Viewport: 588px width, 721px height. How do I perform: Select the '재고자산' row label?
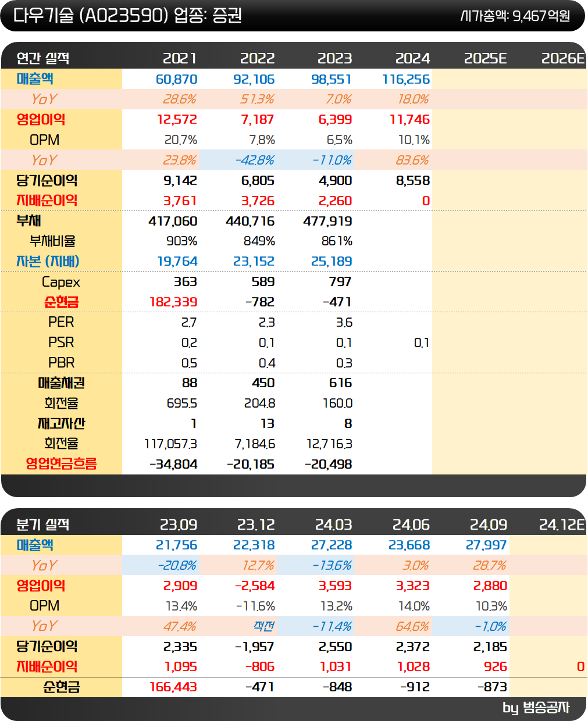click(x=61, y=423)
